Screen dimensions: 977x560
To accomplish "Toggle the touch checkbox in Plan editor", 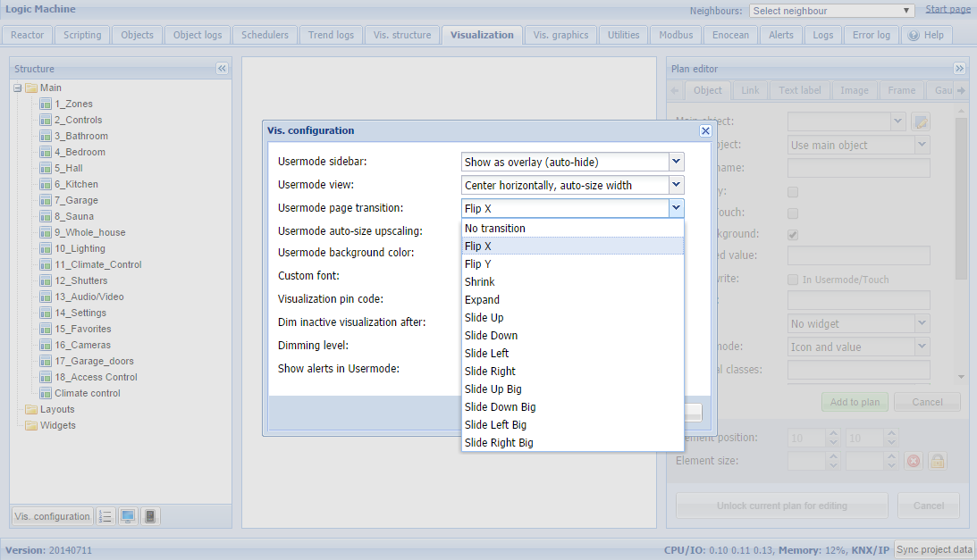I will 793,213.
